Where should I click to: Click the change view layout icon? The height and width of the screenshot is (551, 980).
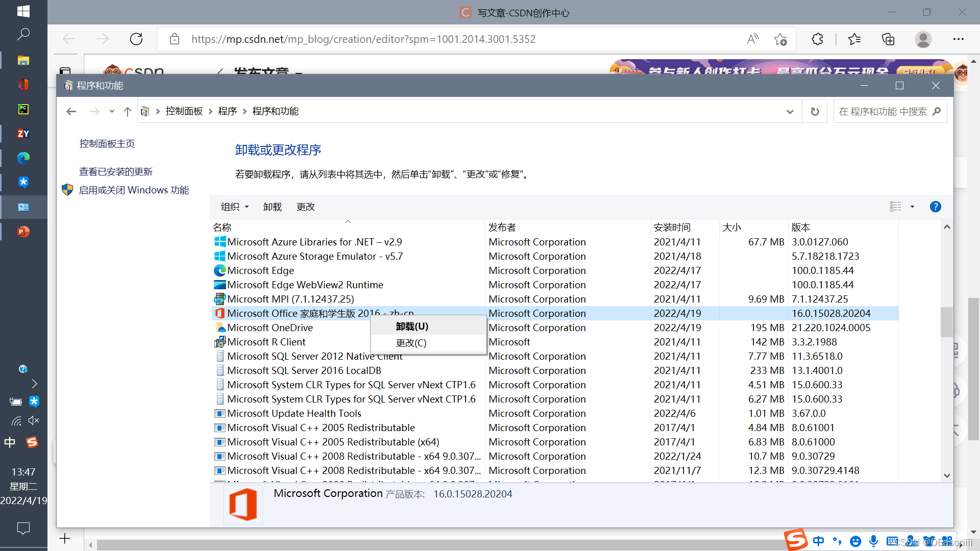895,207
